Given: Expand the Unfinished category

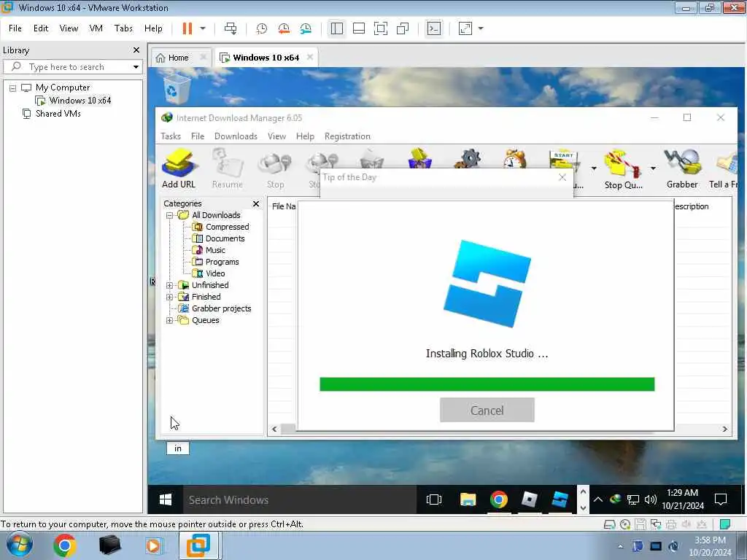Looking at the screenshot, I should click(x=169, y=286).
